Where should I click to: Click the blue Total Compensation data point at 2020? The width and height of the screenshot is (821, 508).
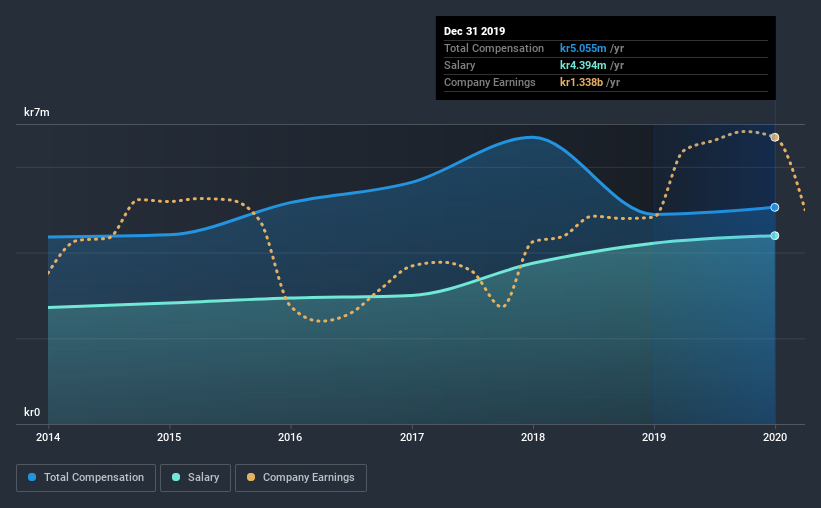[774, 207]
